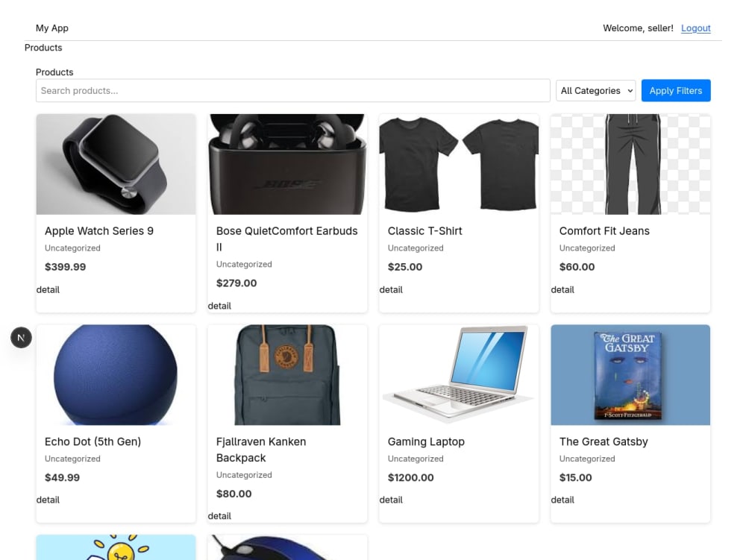Click the Comfort Fit Jeans title
The image size is (746, 560).
point(604,231)
